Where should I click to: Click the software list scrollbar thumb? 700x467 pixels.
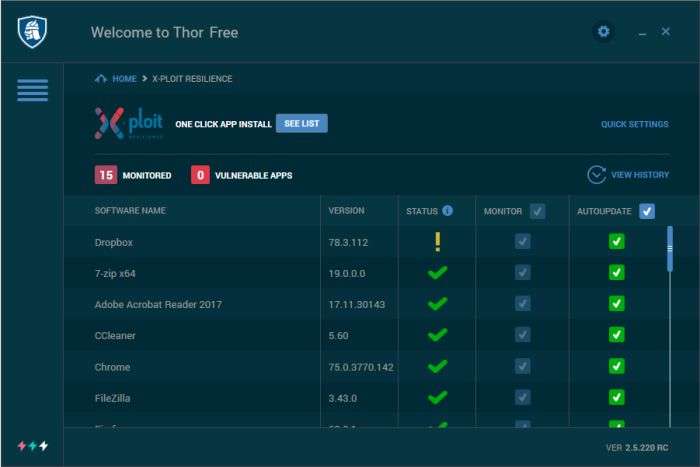point(670,249)
